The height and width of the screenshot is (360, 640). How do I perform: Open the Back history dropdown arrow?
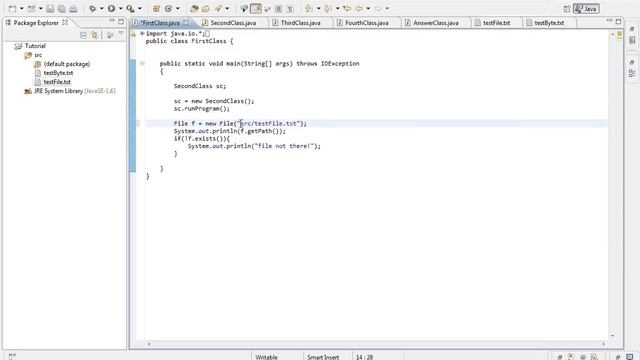(368, 9)
